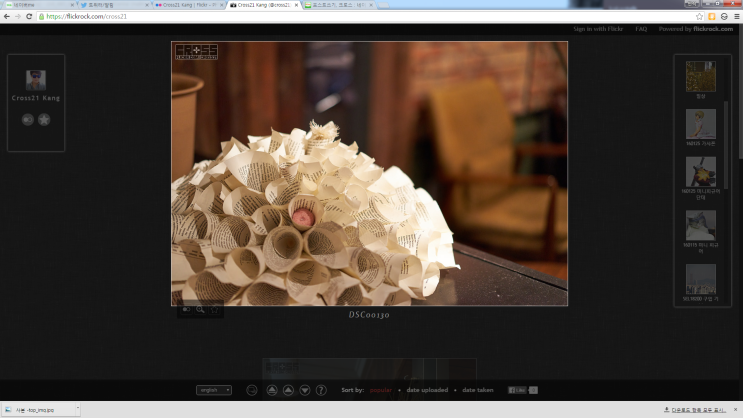Screen dimensions: 743x418
Task: Close the downloads bar
Action: [x=735, y=409]
